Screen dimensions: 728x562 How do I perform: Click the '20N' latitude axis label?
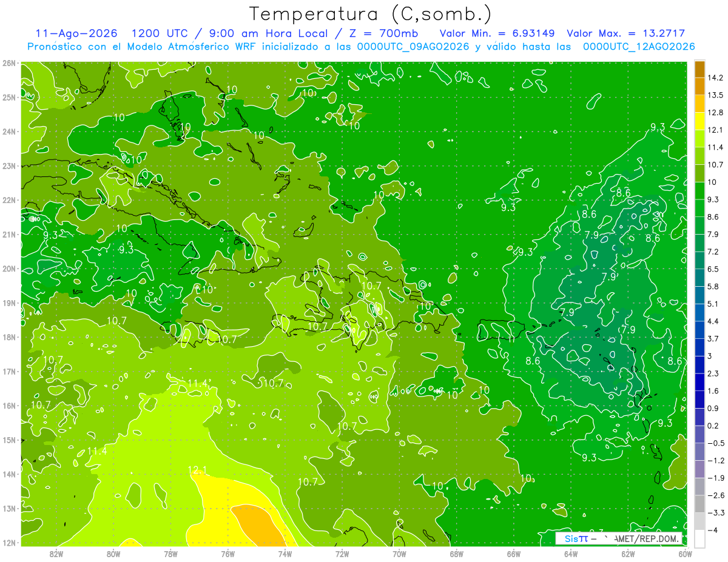tap(8, 269)
